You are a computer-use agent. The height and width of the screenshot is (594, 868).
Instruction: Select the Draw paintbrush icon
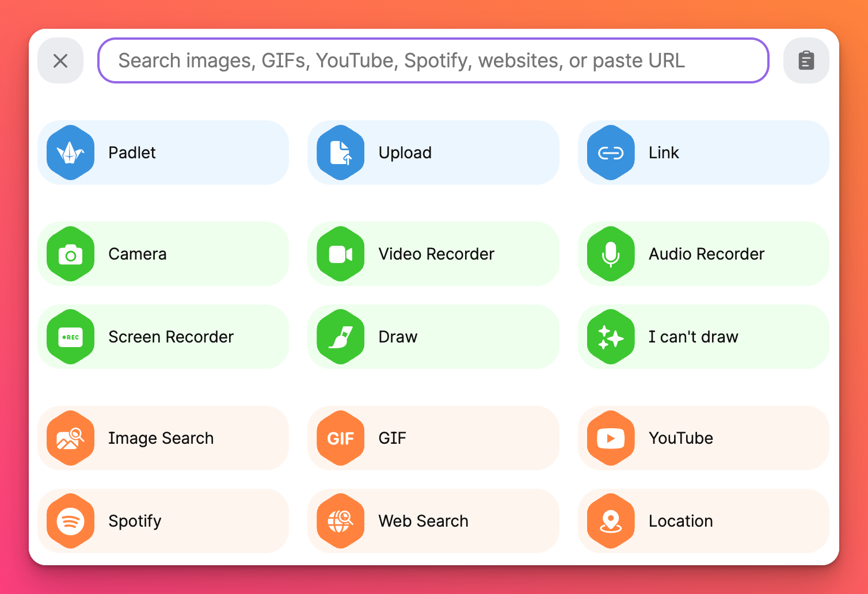pos(341,337)
